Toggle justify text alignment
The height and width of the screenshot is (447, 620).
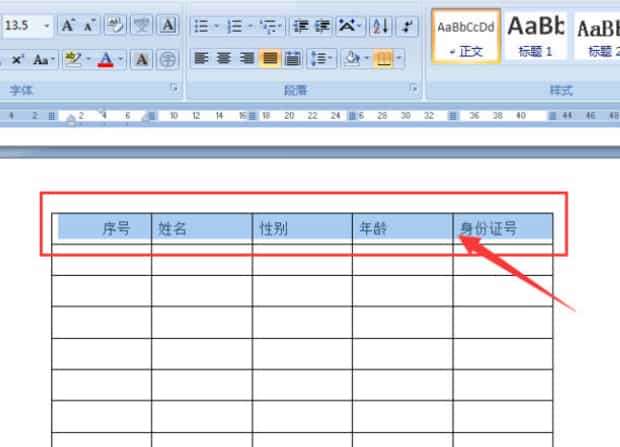pos(269,59)
